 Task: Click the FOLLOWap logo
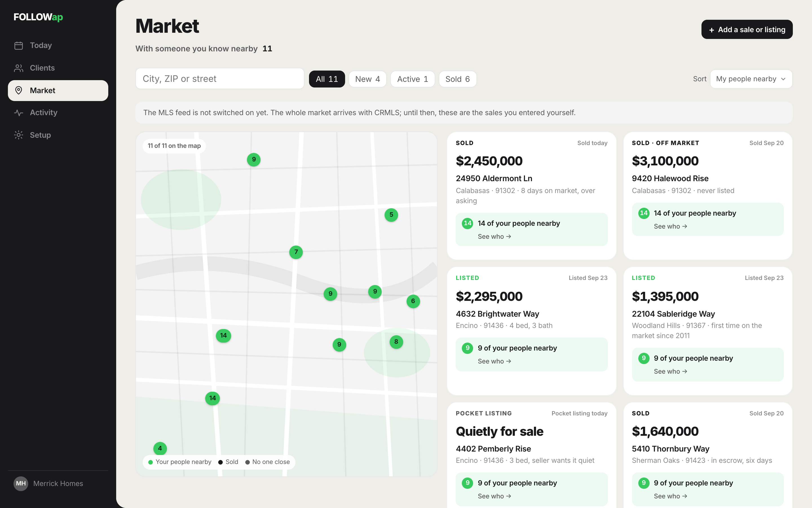38,17
